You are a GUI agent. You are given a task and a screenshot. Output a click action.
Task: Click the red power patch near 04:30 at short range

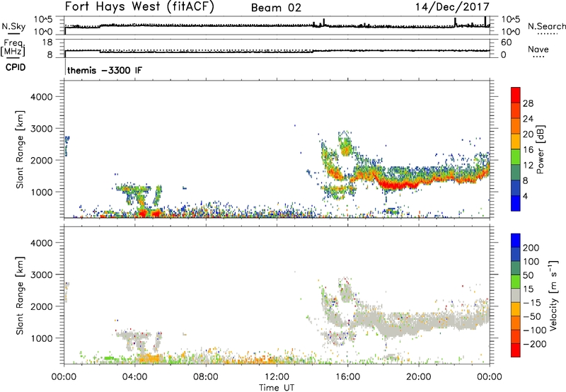click(144, 212)
